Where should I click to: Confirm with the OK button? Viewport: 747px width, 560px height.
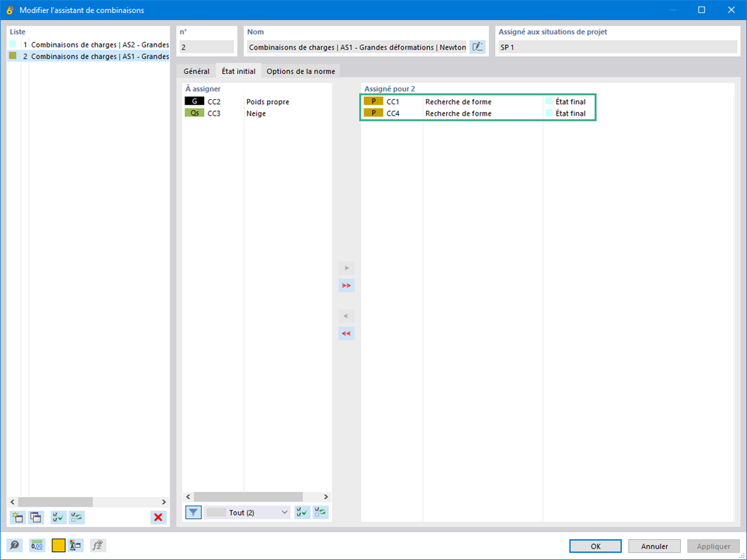pyautogui.click(x=595, y=546)
